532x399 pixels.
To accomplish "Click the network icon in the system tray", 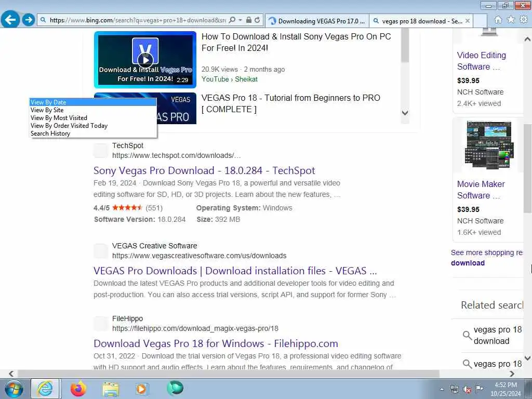I will pyautogui.click(x=454, y=390).
